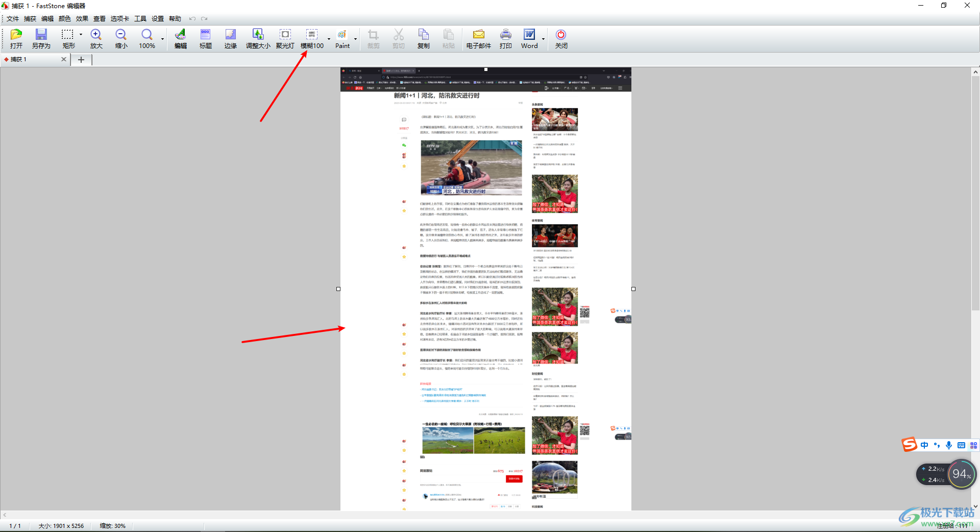The height and width of the screenshot is (532, 980).
Task: Close the 捕获 1 tab
Action: pyautogui.click(x=64, y=59)
